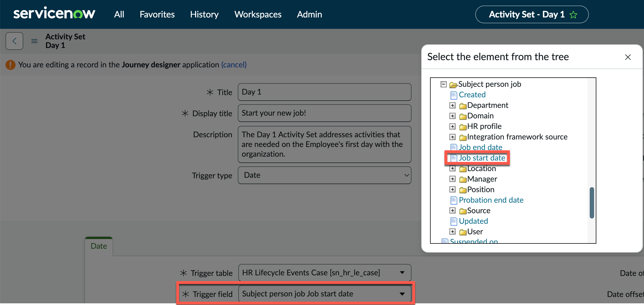Close the tree selection dialog

pyautogui.click(x=628, y=57)
